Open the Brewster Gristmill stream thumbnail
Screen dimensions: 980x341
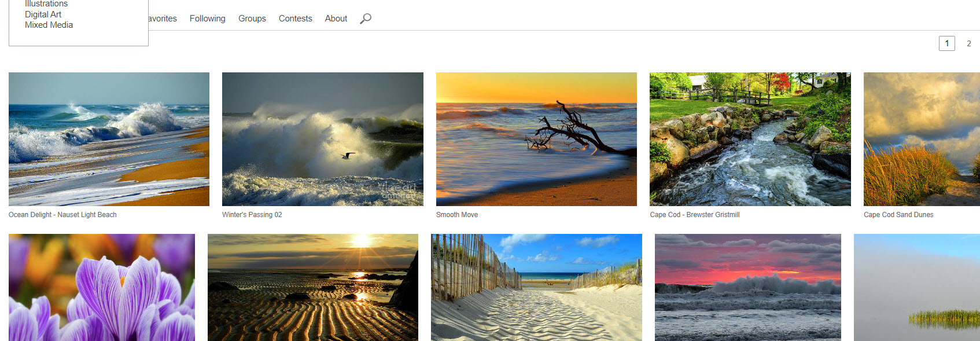click(750, 139)
